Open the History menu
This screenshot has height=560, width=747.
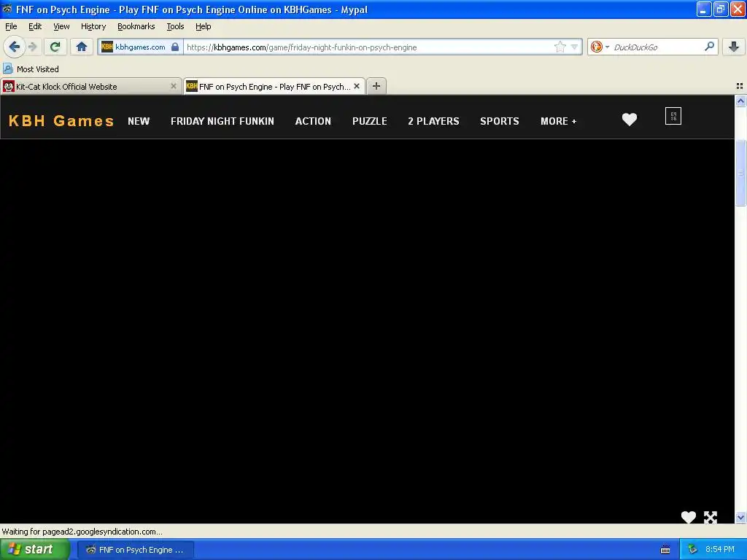(93, 26)
